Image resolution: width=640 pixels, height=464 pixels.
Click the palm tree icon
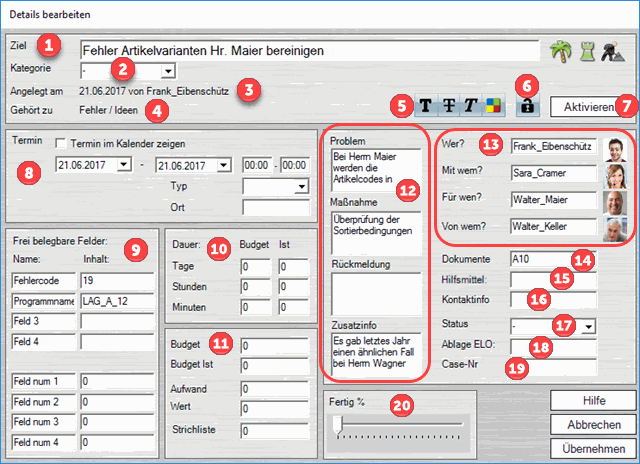point(560,51)
